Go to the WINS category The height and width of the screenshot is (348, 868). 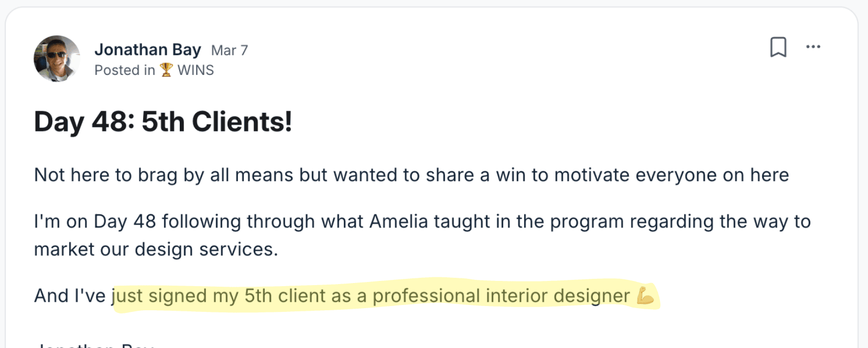196,70
